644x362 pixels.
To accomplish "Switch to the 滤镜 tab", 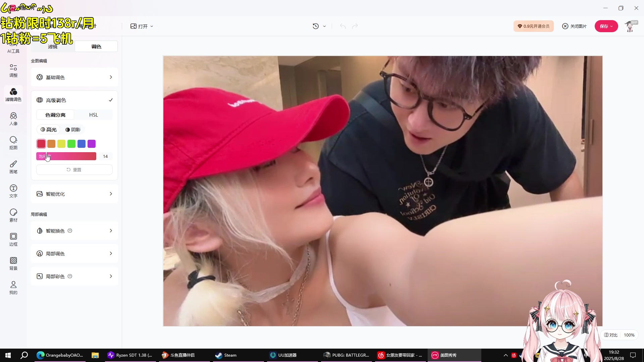I will tap(53, 47).
